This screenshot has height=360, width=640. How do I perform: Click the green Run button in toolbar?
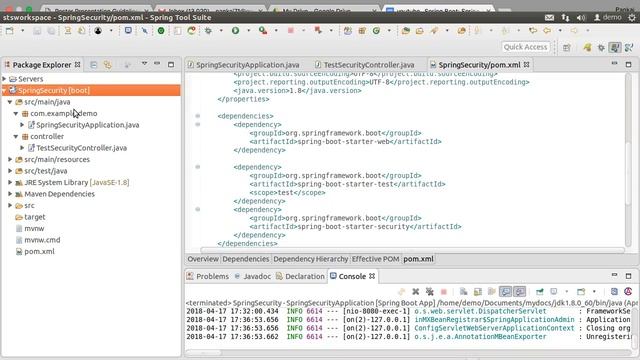click(x=236, y=31)
